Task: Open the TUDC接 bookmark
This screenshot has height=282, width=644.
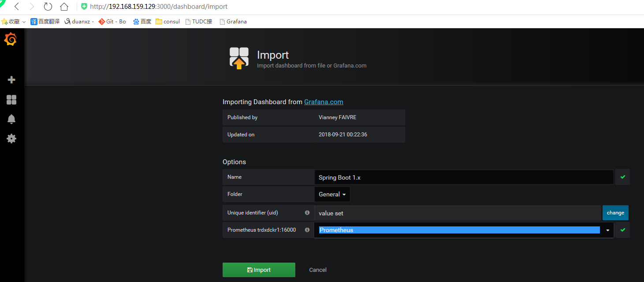Action: [x=199, y=21]
